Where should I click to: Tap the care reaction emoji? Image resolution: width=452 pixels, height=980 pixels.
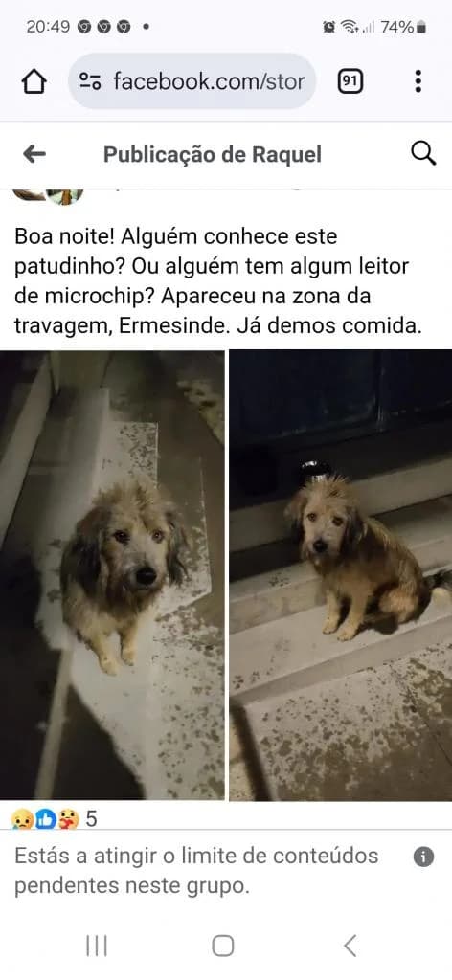pos(68,818)
